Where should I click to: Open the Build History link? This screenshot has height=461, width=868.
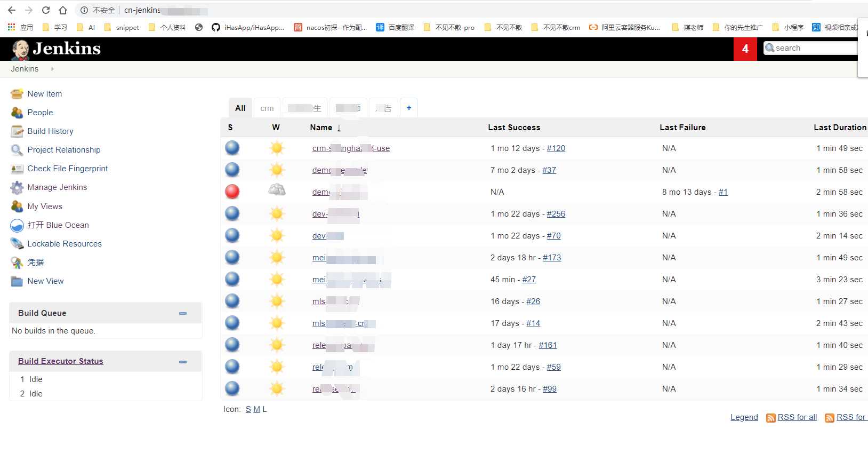pyautogui.click(x=51, y=131)
